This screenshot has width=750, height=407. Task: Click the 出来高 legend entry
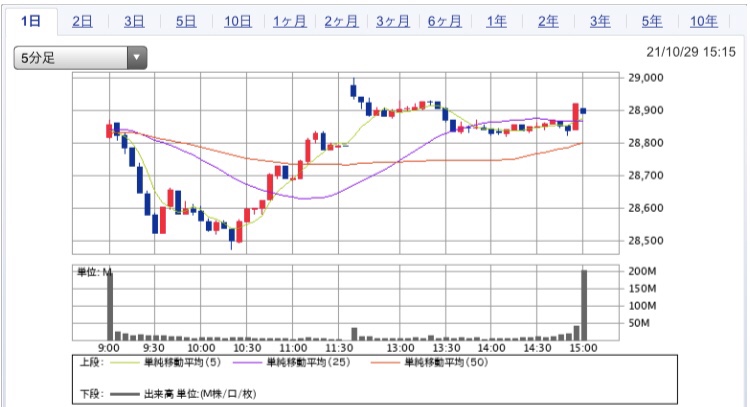point(200,394)
